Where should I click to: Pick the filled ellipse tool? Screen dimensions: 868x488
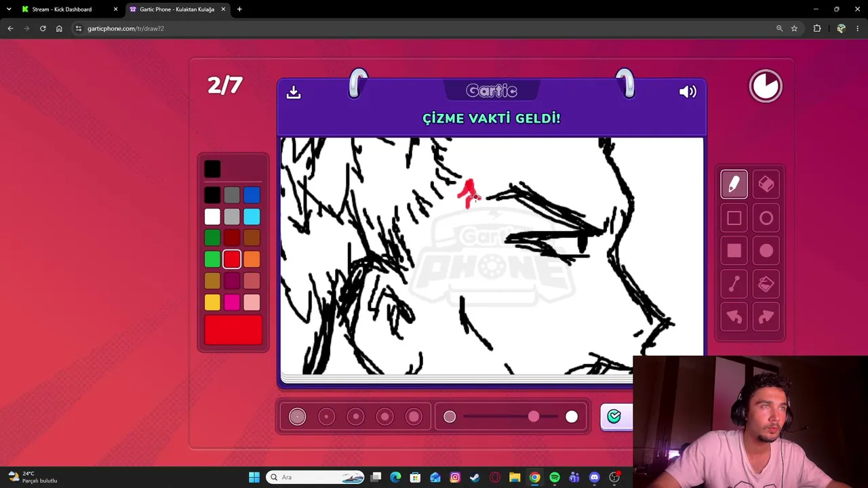[x=766, y=251]
